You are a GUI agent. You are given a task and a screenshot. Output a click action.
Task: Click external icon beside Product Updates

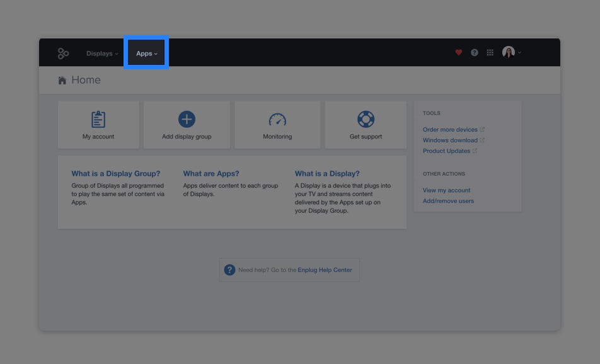pos(475,151)
